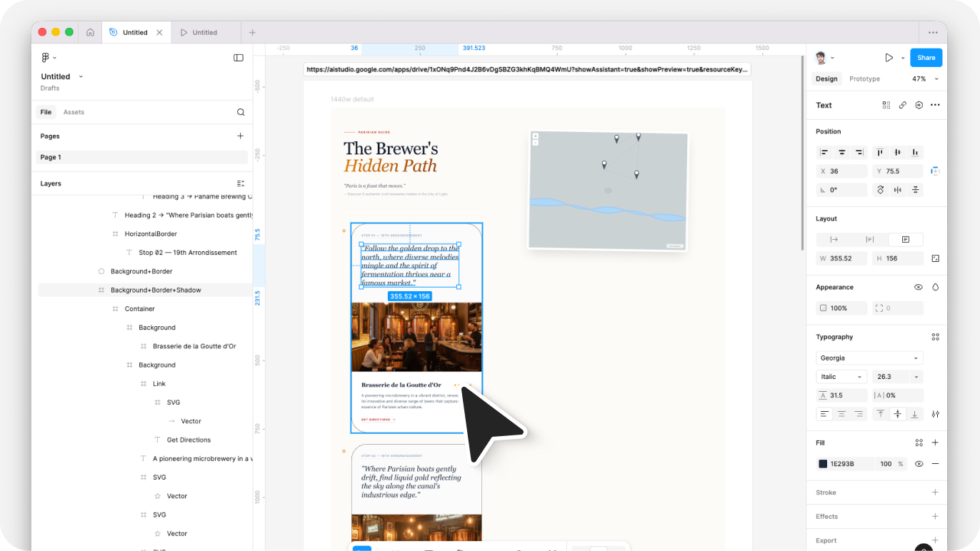Select left text alignment in Typography
The width and height of the screenshot is (980, 551).
(824, 413)
